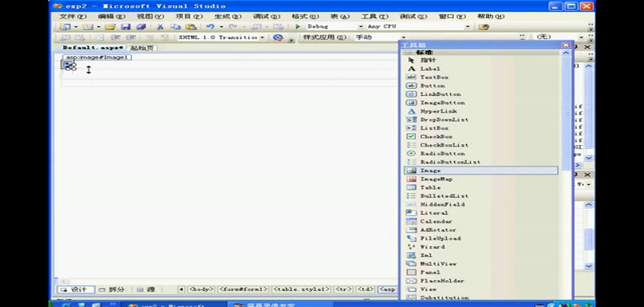Pick the TextBox control from the toolbox

[433, 78]
